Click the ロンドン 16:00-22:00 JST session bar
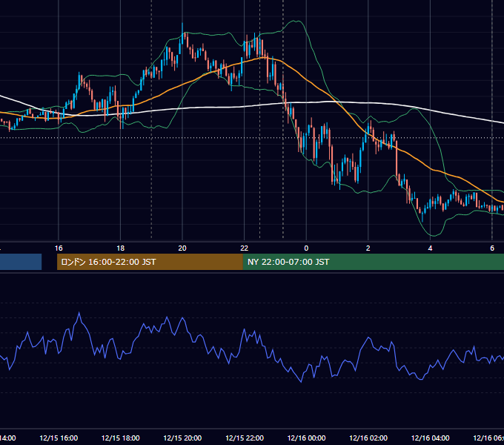The image size is (504, 445). click(x=150, y=262)
